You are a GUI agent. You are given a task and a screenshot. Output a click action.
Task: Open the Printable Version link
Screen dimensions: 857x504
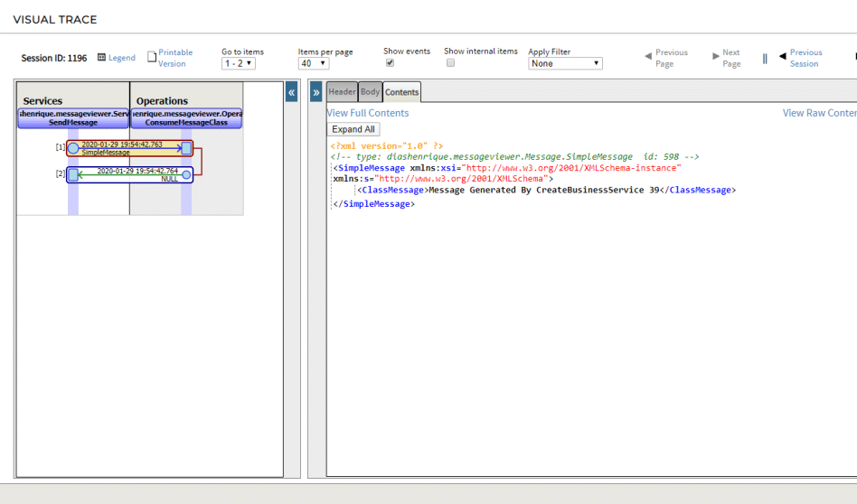pos(175,58)
